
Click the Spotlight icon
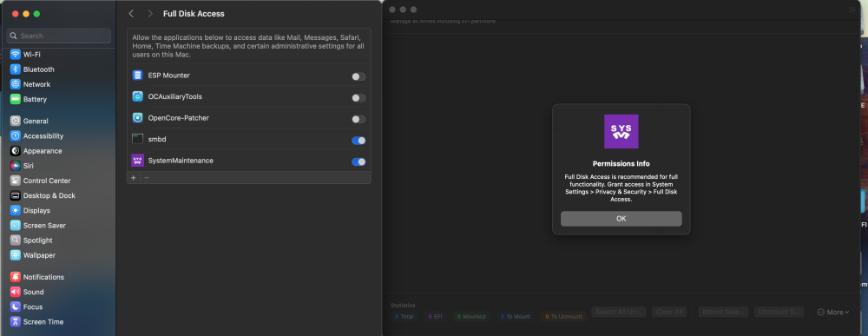(15, 240)
